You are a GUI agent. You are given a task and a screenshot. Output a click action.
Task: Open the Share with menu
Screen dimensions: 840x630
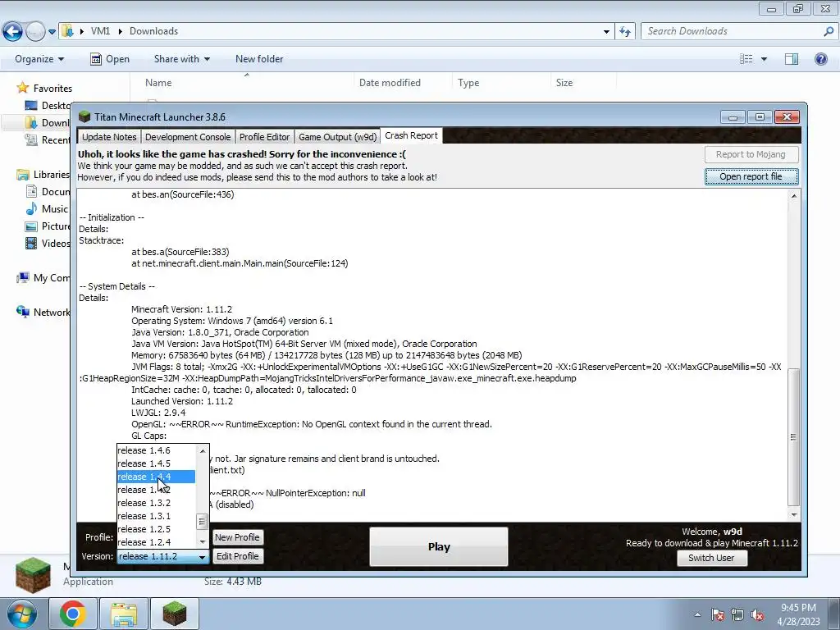coord(181,59)
